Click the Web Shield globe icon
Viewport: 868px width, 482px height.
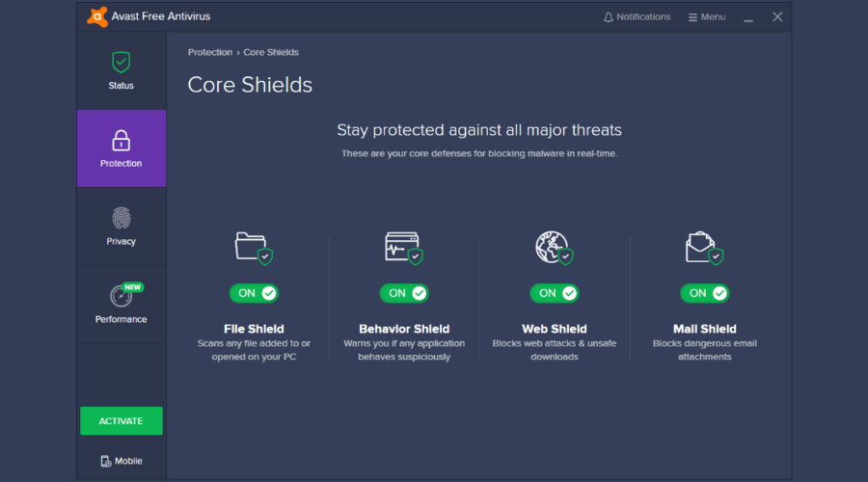tap(555, 248)
